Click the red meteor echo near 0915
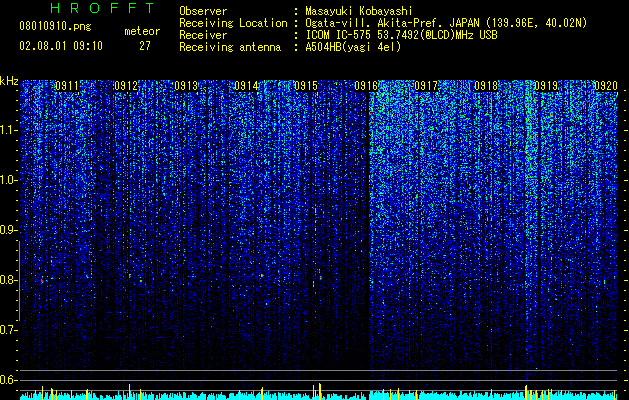The image size is (629, 400). click(x=314, y=283)
